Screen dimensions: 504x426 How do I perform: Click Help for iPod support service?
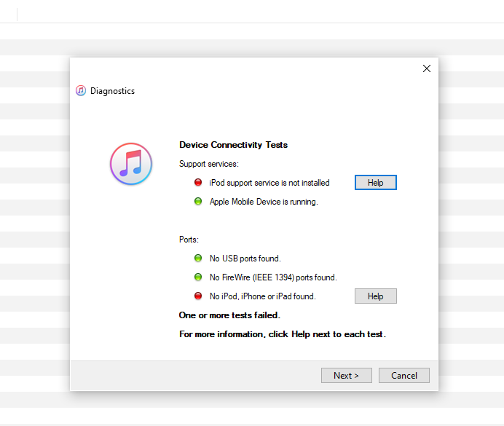point(375,183)
